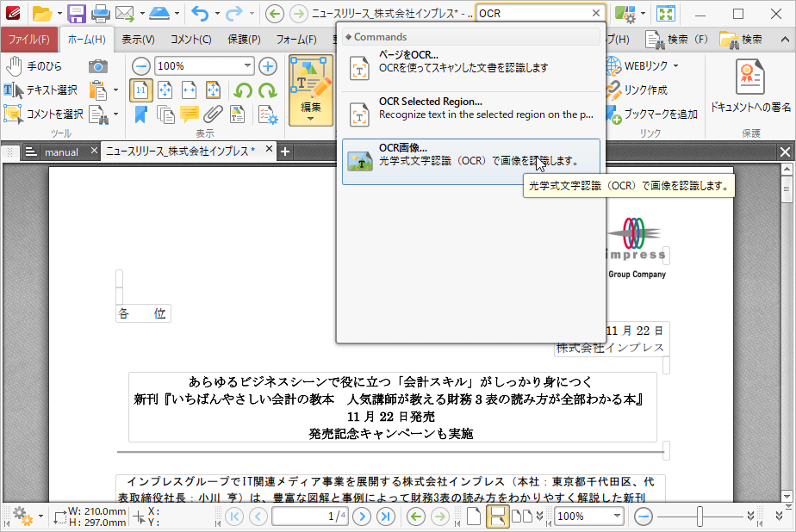Screen dimensions: 796x532
Task: Zoom out with the minus button in ribbon
Action: tap(140, 66)
